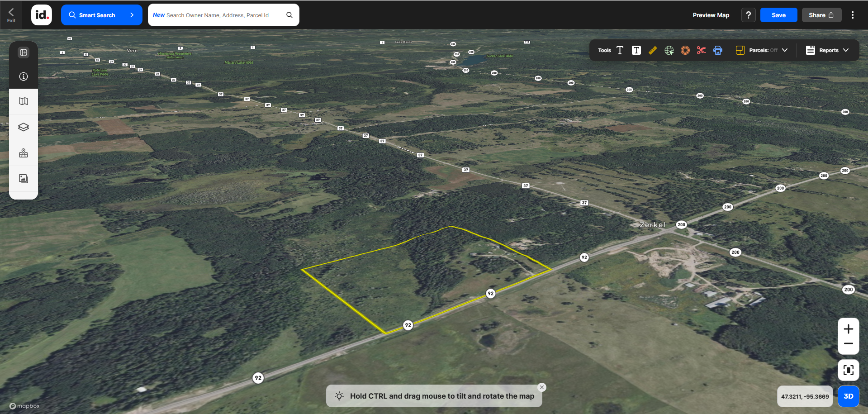The width and height of the screenshot is (868, 414).
Task: Open the globe selection tool
Action: coord(669,50)
